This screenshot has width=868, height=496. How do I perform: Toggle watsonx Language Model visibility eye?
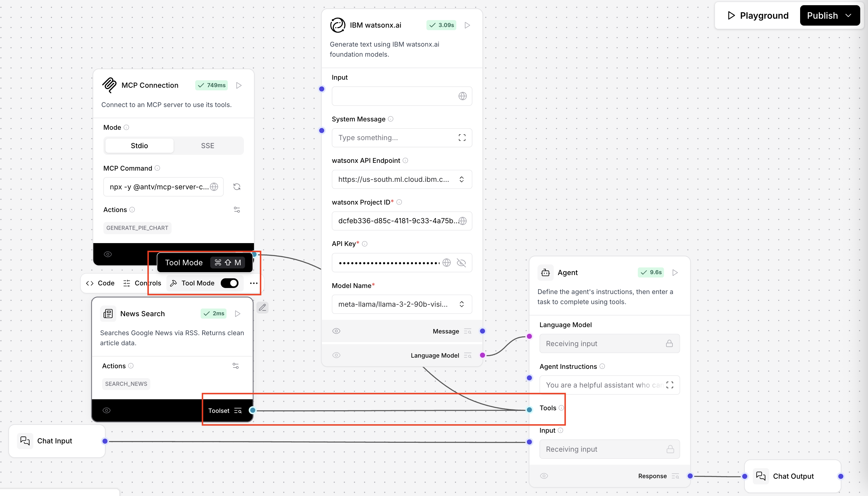[336, 355]
